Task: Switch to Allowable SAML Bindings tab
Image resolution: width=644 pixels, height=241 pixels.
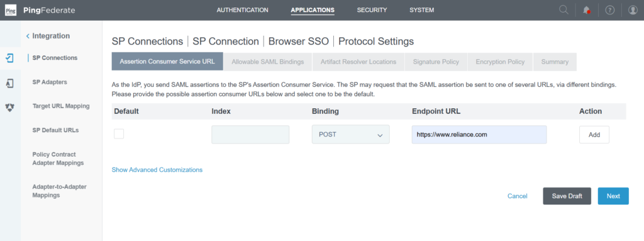Action: (268, 62)
